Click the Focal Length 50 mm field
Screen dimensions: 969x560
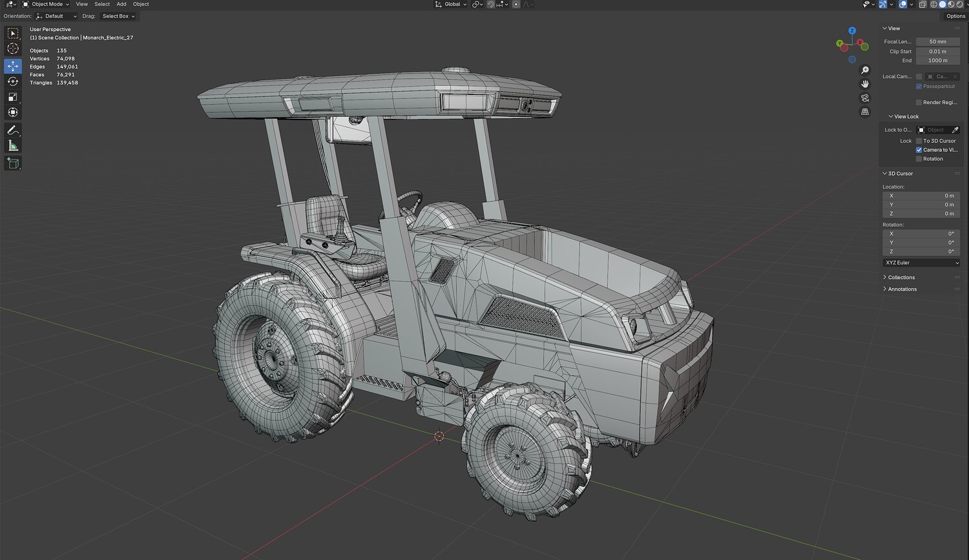click(x=938, y=42)
